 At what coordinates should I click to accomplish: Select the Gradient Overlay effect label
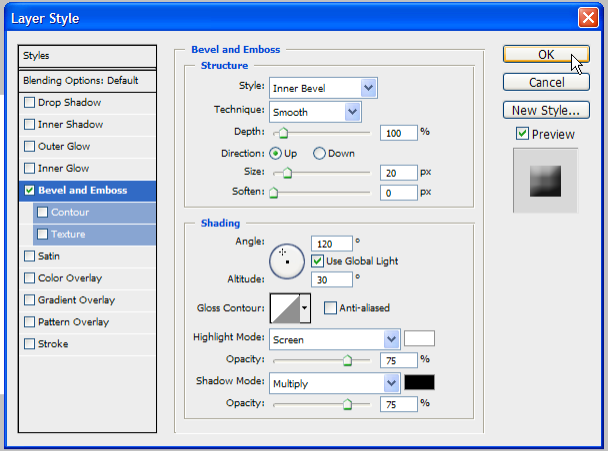click(x=76, y=300)
